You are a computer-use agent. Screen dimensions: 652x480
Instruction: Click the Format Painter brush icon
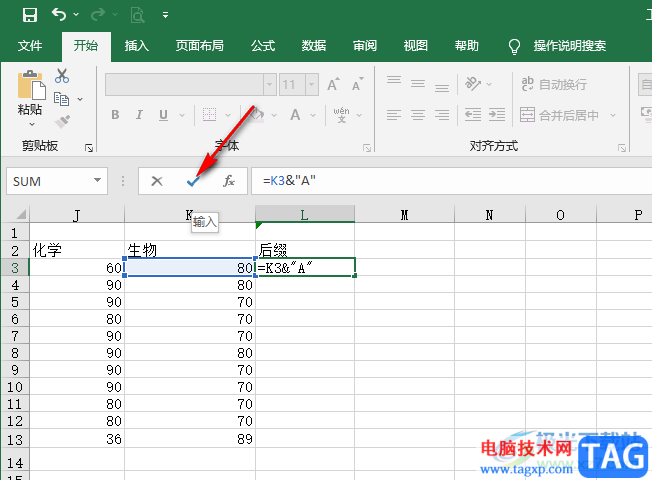pos(62,122)
